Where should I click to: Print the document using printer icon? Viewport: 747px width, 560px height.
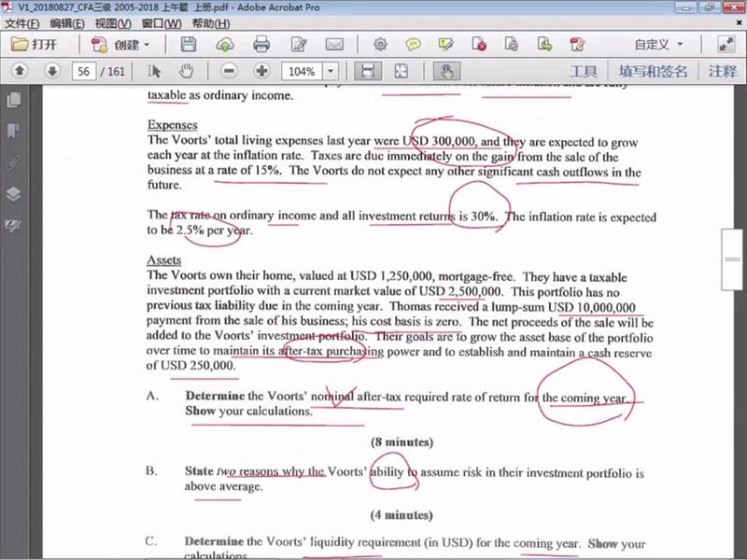click(261, 44)
